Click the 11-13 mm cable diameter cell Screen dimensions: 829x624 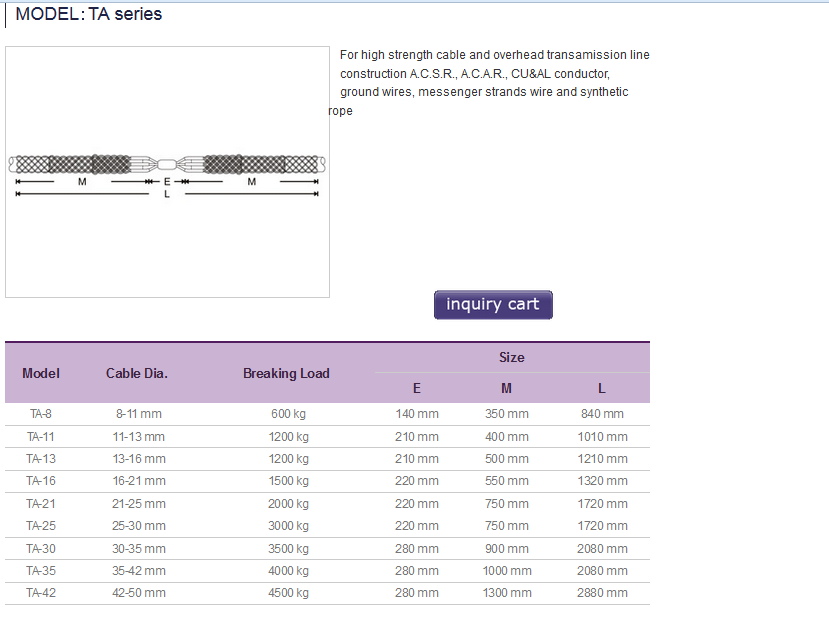click(x=139, y=437)
